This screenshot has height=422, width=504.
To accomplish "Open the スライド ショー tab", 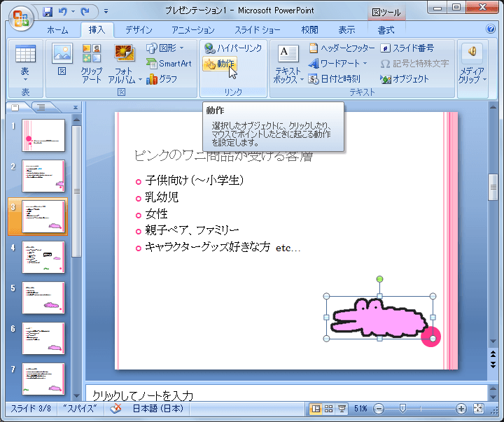I will (257, 30).
